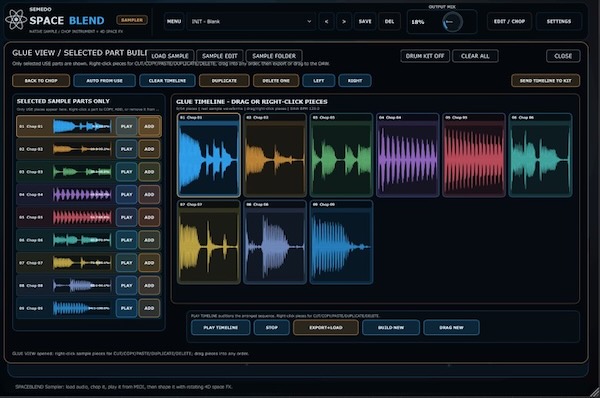Add Chop 07 to timeline

coord(149,263)
